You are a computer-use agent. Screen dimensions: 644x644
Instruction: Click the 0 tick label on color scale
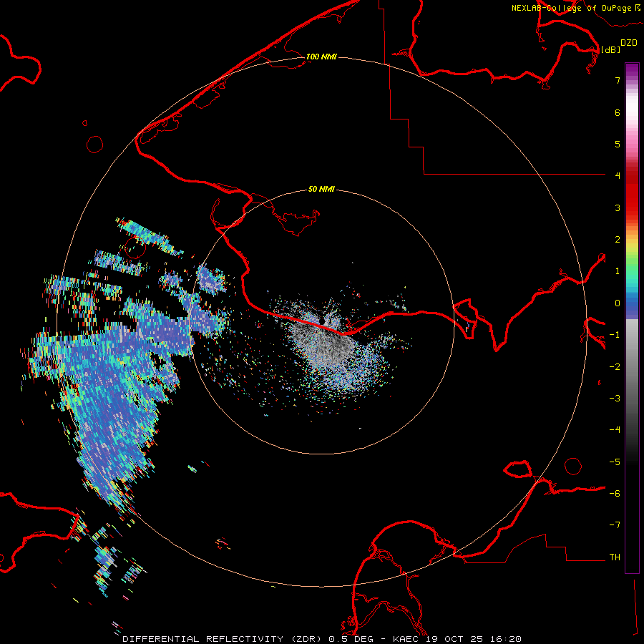click(618, 303)
